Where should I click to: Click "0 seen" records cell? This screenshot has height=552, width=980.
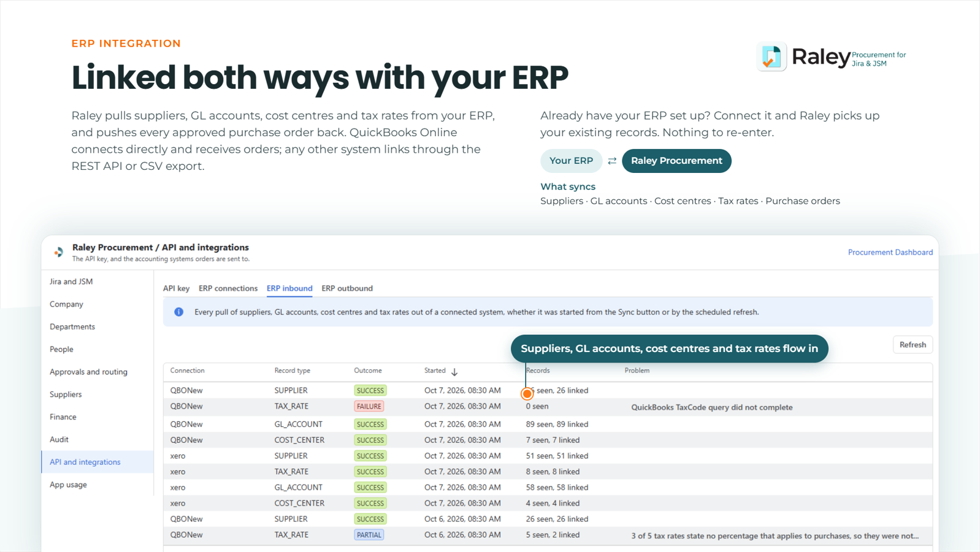pyautogui.click(x=537, y=407)
